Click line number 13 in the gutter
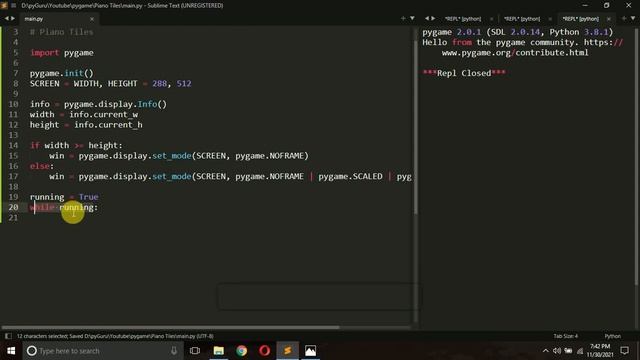Viewport: 640px width, 360px height. pos(13,135)
